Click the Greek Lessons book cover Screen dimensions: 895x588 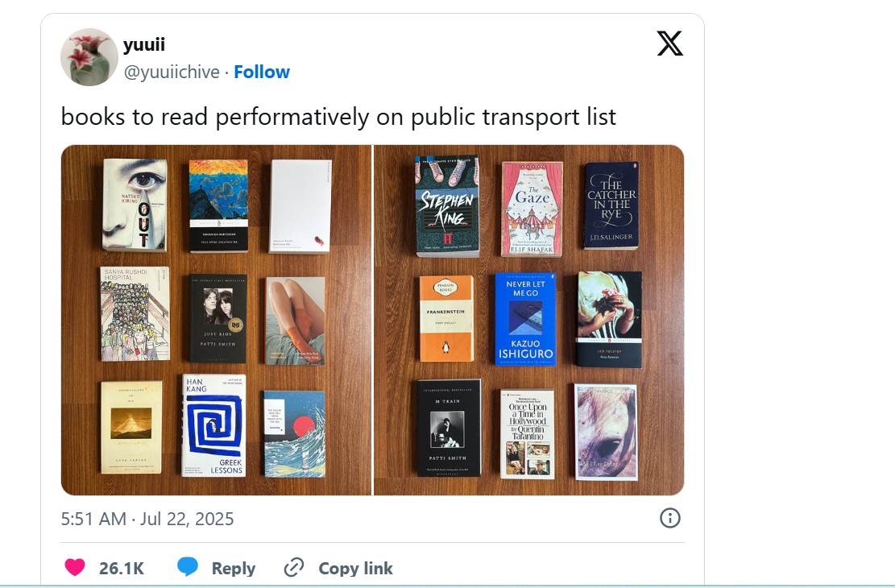[213, 426]
